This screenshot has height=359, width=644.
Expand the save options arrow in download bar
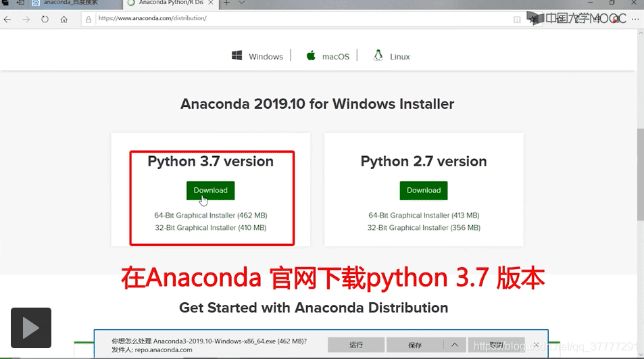pos(455,345)
